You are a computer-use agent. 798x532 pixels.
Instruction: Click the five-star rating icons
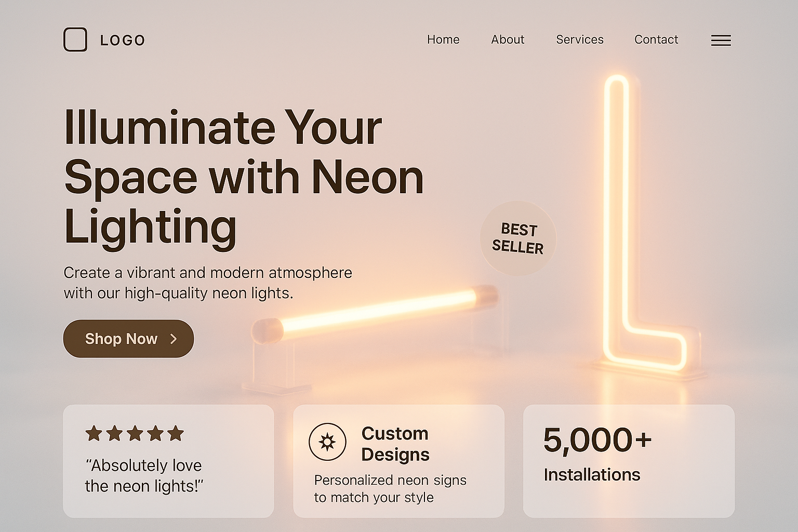pos(135,433)
